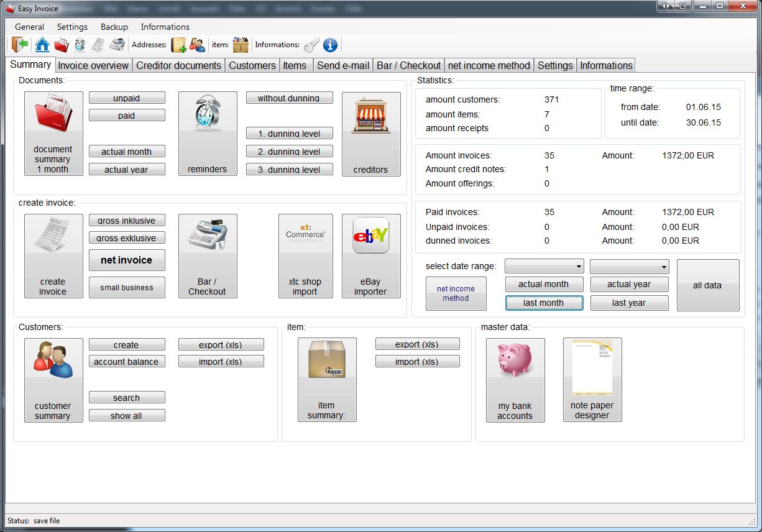This screenshot has width=762, height=532.
Task: Open the Backup menu
Action: [114, 27]
